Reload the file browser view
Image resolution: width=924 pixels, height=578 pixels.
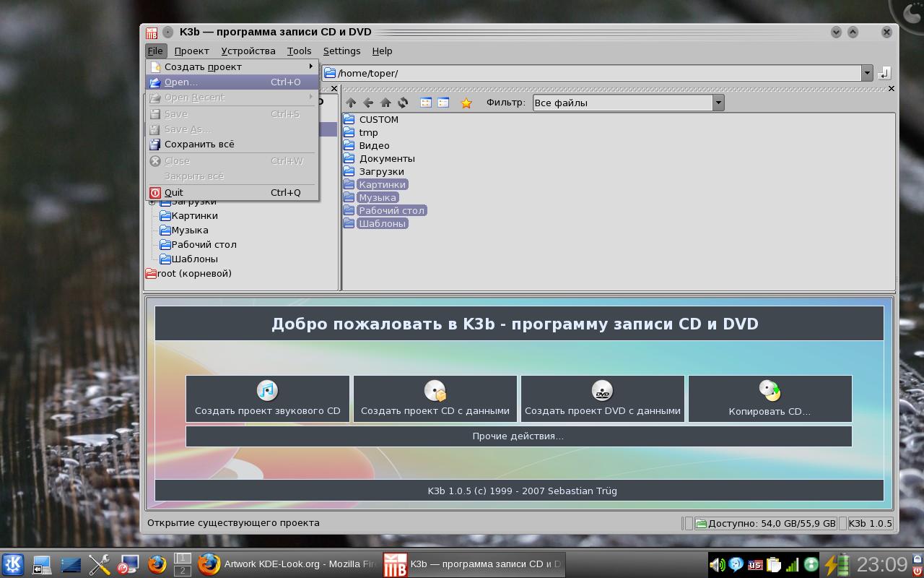403,103
